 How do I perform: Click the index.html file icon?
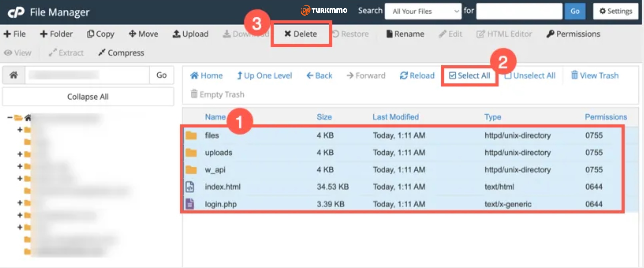tap(190, 187)
